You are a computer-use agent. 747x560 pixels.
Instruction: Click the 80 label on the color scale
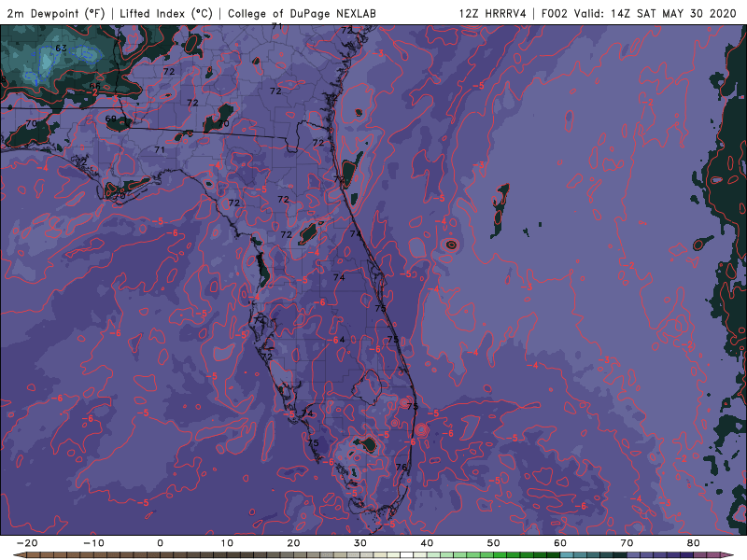coord(694,543)
